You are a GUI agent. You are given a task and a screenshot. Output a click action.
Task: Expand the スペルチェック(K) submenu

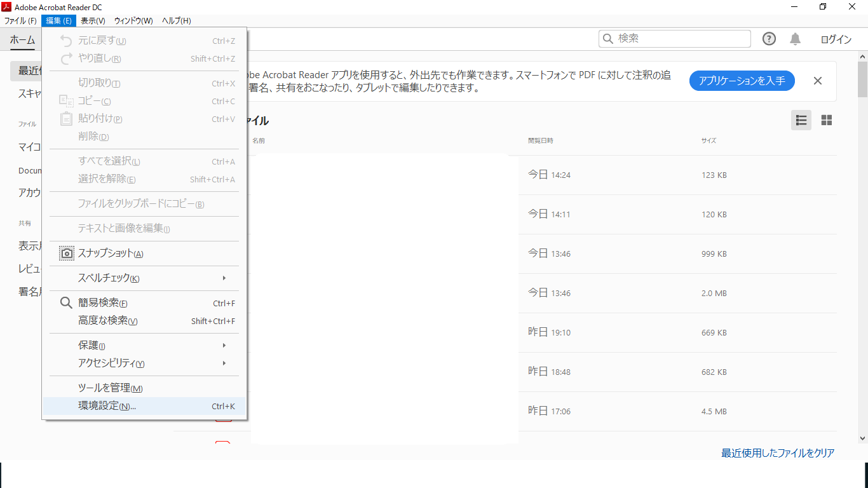tap(144, 278)
